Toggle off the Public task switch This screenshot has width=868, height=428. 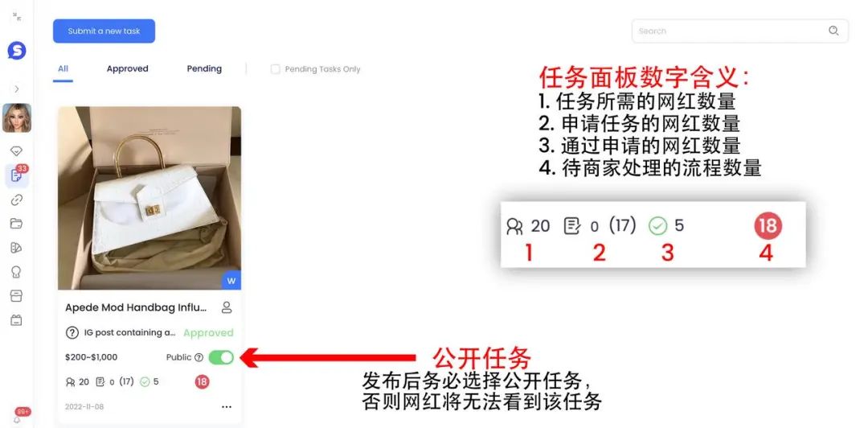point(221,357)
